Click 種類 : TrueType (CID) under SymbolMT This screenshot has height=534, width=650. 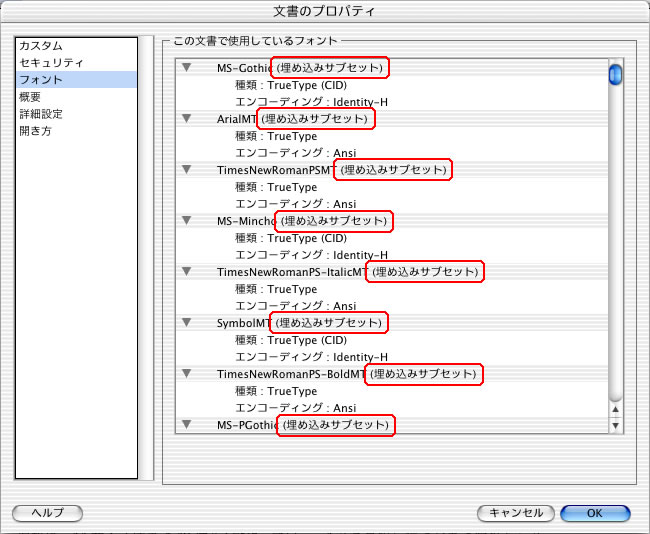(x=291, y=340)
